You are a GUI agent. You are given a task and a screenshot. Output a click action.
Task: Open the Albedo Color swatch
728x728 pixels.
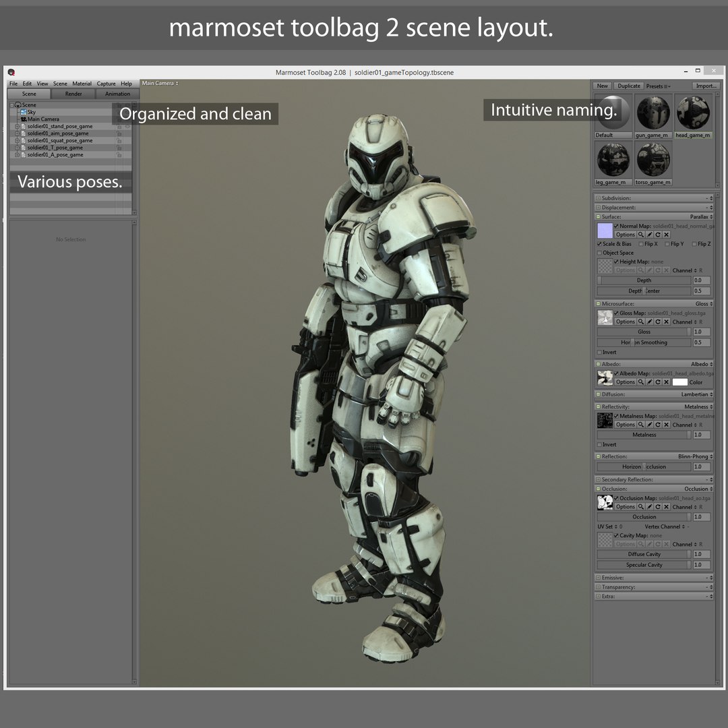(679, 382)
